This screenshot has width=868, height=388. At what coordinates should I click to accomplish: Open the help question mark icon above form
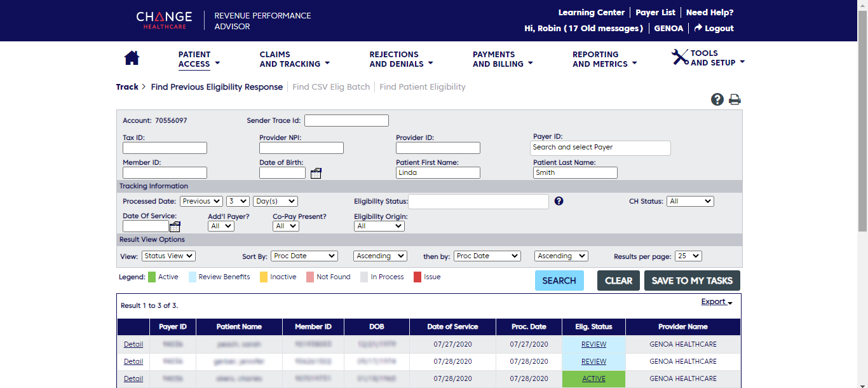[x=717, y=99]
